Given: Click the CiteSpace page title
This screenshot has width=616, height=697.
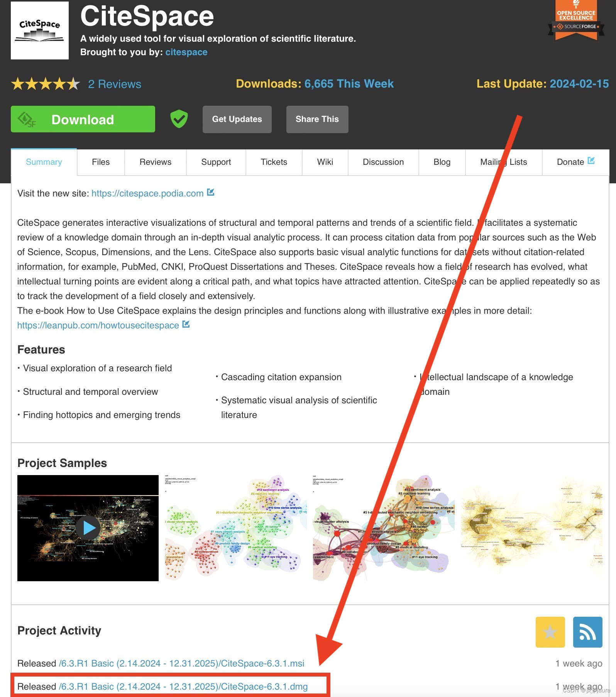Looking at the screenshot, I should click(x=147, y=16).
